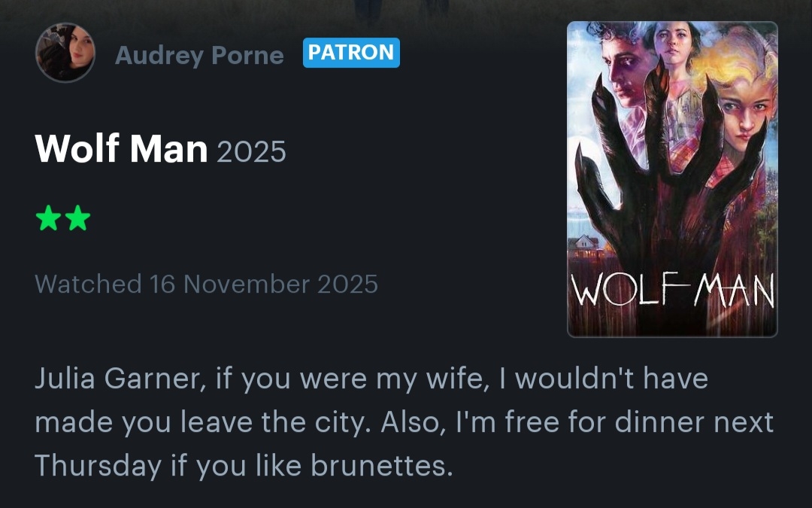This screenshot has height=508, width=812.
Task: Click the WOLF MAN lettering on poster
Action: (x=672, y=290)
